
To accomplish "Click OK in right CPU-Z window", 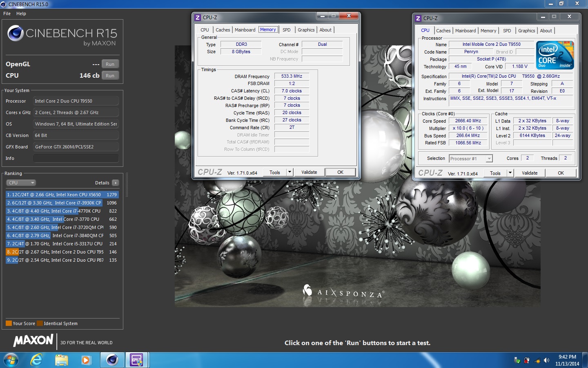I will coord(561,173).
